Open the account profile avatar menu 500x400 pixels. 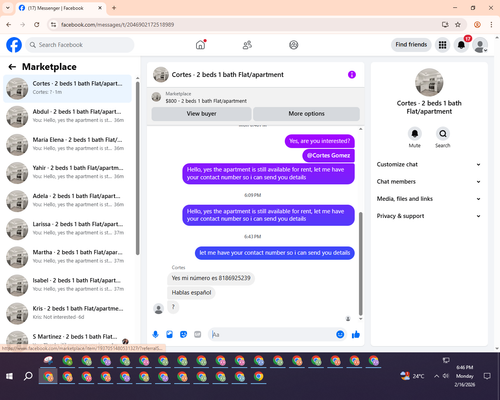pos(480,45)
